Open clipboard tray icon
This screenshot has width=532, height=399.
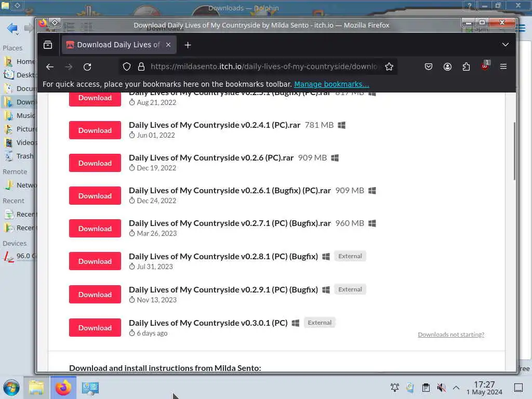tap(426, 388)
